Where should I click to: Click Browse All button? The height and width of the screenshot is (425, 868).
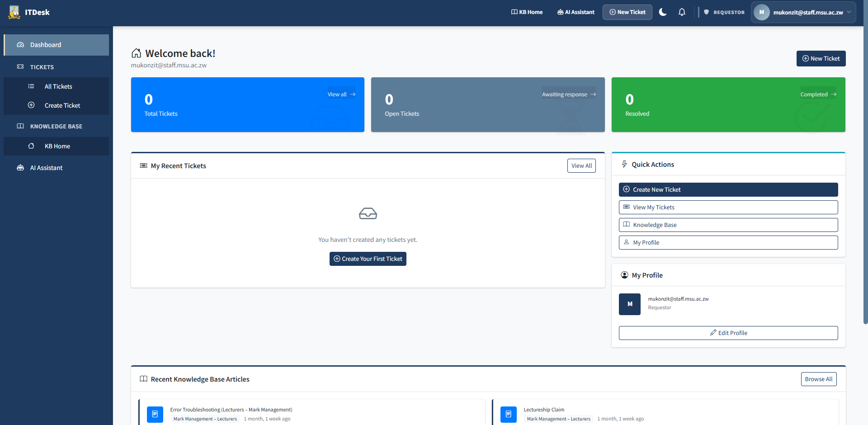(819, 379)
